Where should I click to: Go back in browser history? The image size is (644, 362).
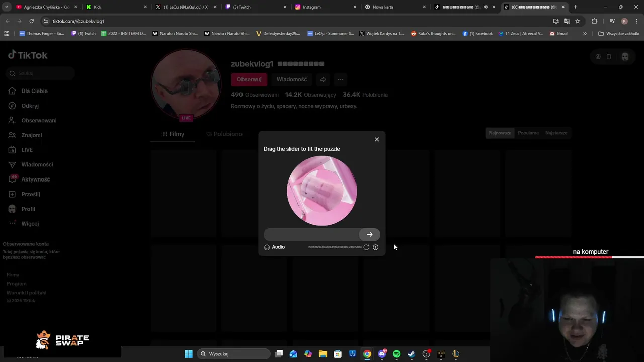tap(7, 21)
